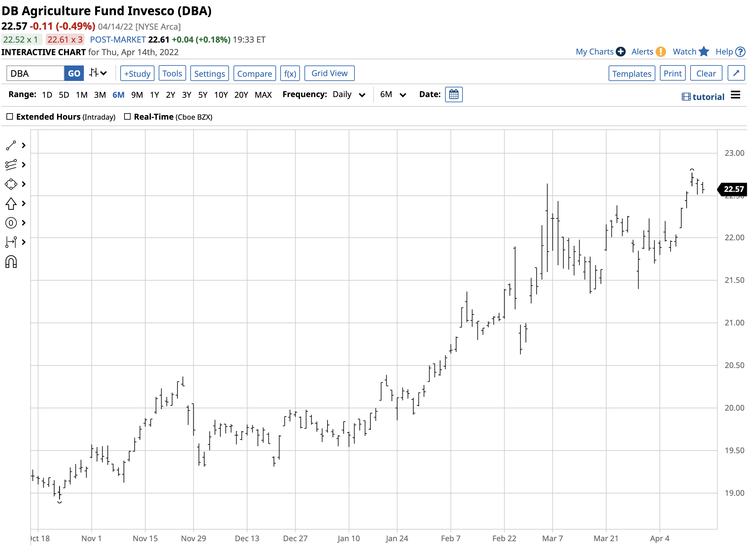Open the annotation circle-zero tool
Viewport: 756px width, 547px height.
[11, 223]
